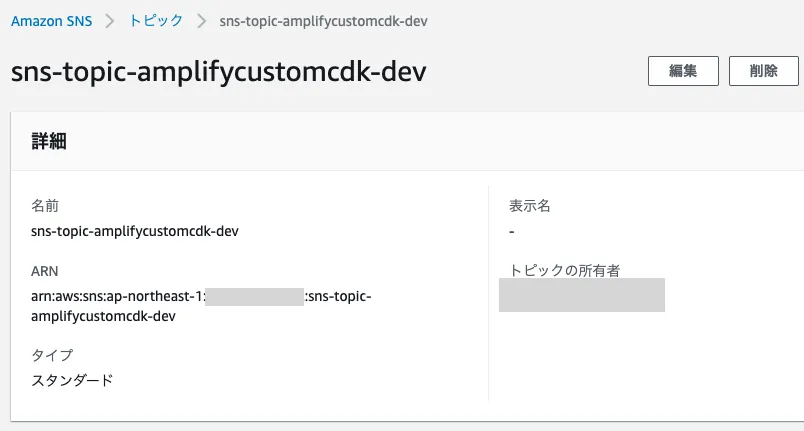The image size is (804, 431).
Task: Click the redacted topic owner value
Action: tap(582, 295)
